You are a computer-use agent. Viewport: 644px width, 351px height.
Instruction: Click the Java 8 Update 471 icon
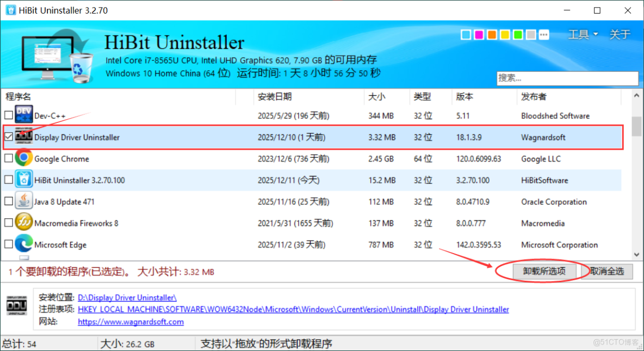pyautogui.click(x=24, y=201)
